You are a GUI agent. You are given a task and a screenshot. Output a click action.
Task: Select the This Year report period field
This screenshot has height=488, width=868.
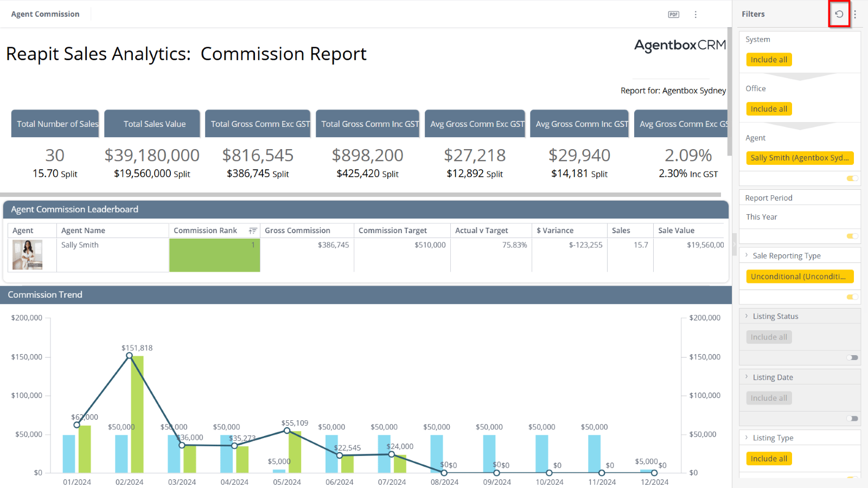[800, 217]
